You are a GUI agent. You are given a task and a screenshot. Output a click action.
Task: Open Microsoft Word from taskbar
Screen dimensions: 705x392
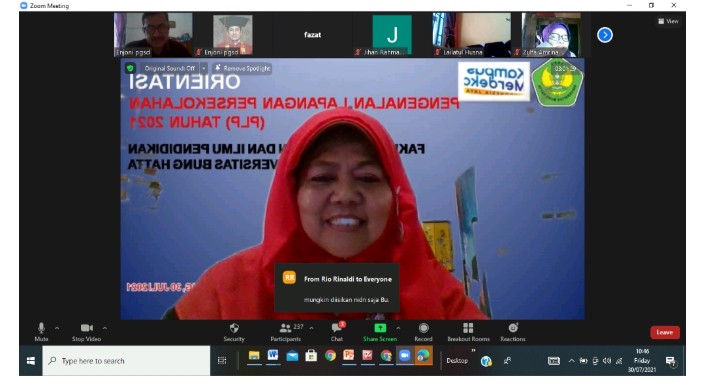click(x=273, y=356)
